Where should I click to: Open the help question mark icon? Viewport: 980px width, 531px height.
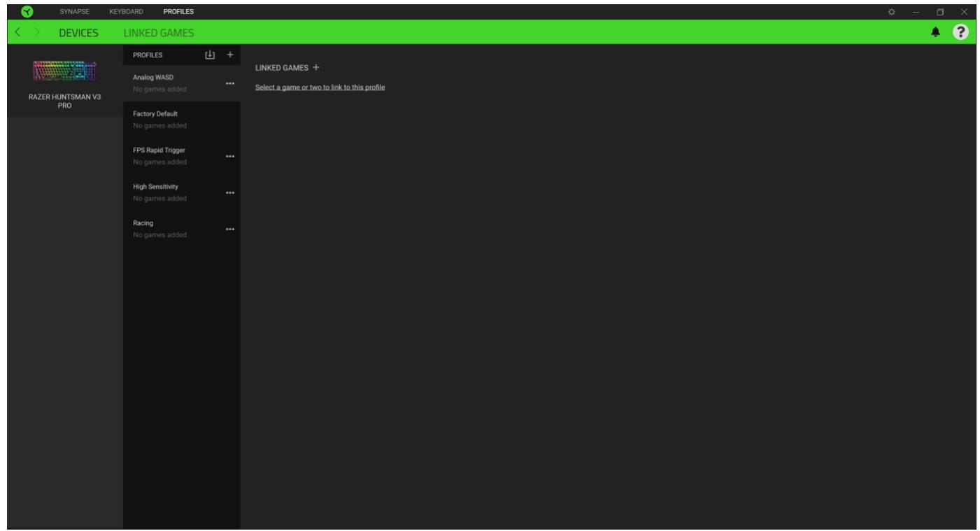pyautogui.click(x=962, y=32)
